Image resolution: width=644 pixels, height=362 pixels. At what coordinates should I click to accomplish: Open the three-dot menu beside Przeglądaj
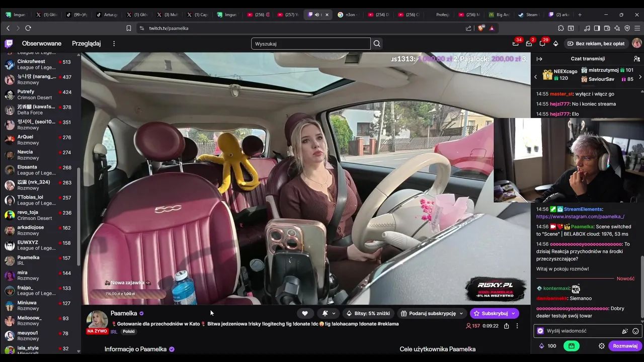[114, 44]
